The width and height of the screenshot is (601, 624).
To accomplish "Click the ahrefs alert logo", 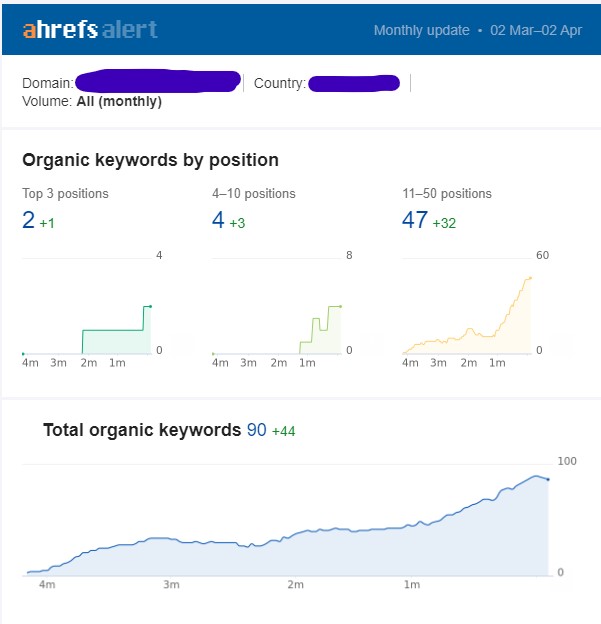I will 90,29.
